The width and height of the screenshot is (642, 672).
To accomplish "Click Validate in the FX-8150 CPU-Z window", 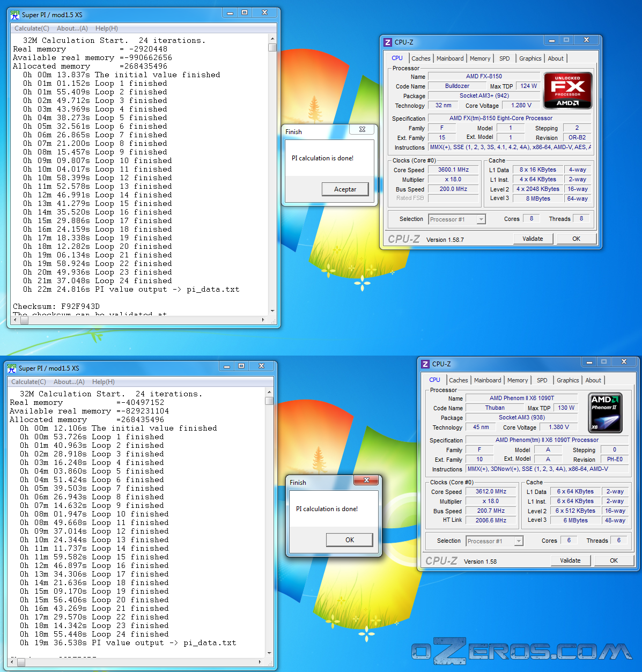I will pyautogui.click(x=533, y=239).
